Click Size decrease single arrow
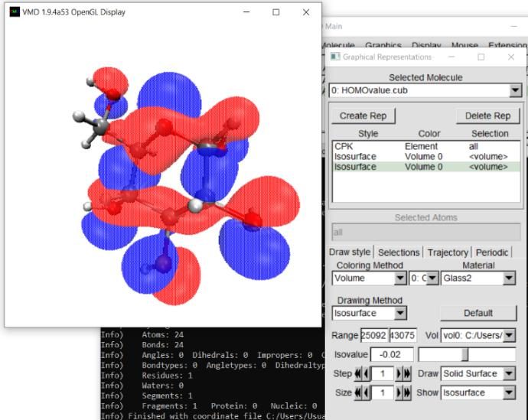Screen dimensions: 528x420 pos(366,392)
